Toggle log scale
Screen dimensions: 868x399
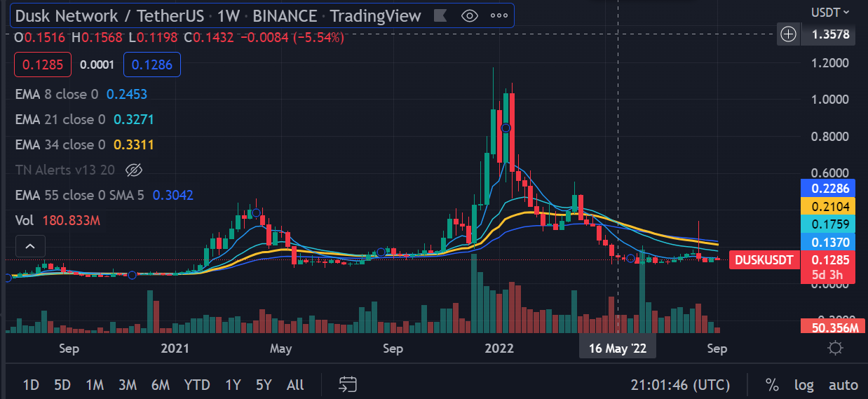(803, 384)
